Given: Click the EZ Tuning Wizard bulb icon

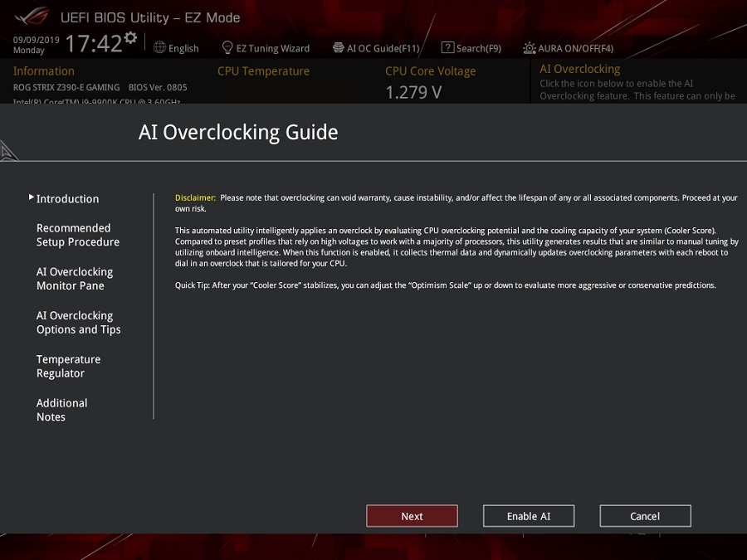Looking at the screenshot, I should click(227, 47).
